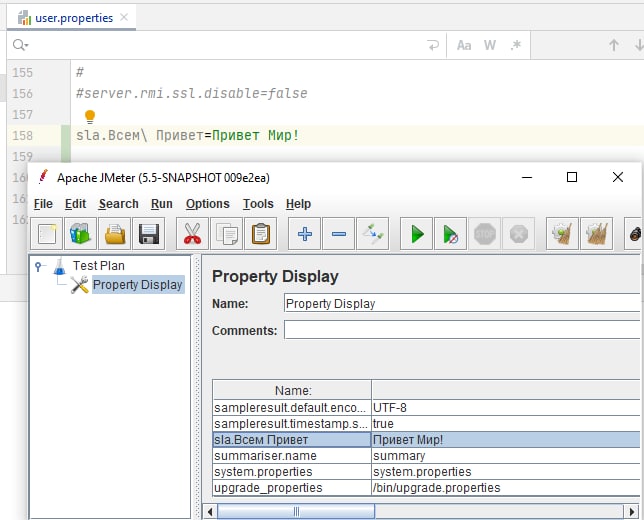Open the Search menu in JMeter

click(118, 204)
